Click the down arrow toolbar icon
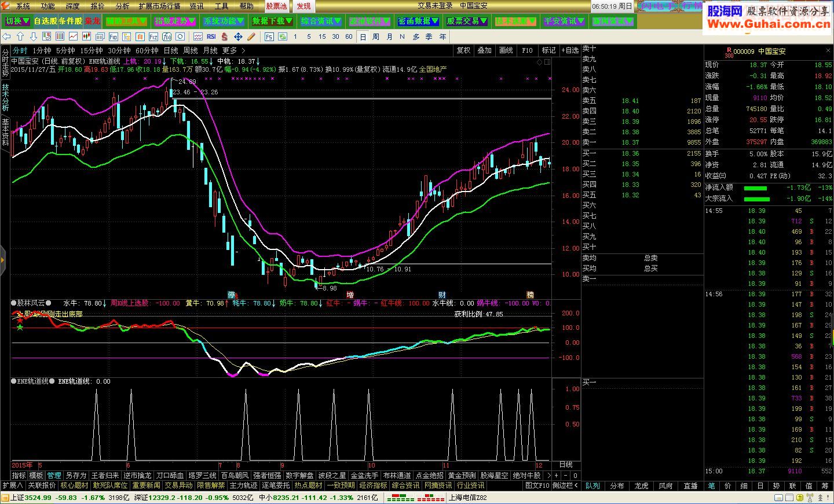This screenshot has width=834, height=504. tap(34, 36)
